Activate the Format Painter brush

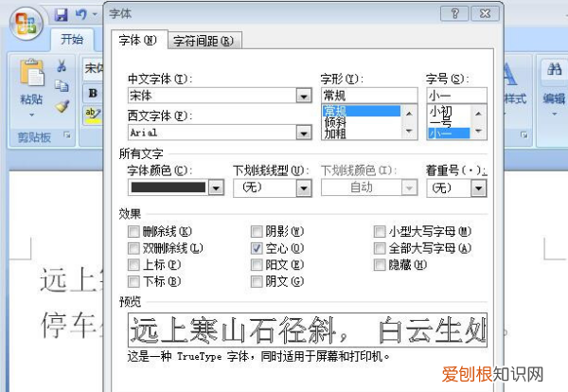pos(62,106)
